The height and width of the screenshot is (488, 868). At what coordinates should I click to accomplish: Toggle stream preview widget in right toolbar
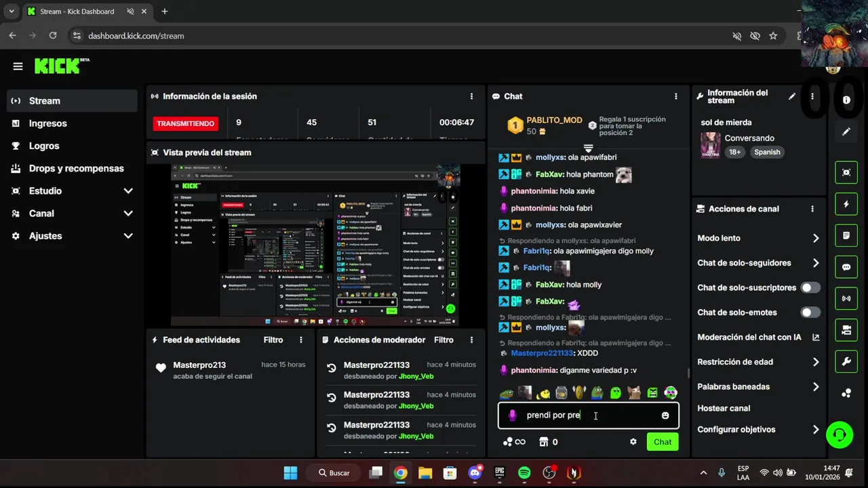[846, 172]
